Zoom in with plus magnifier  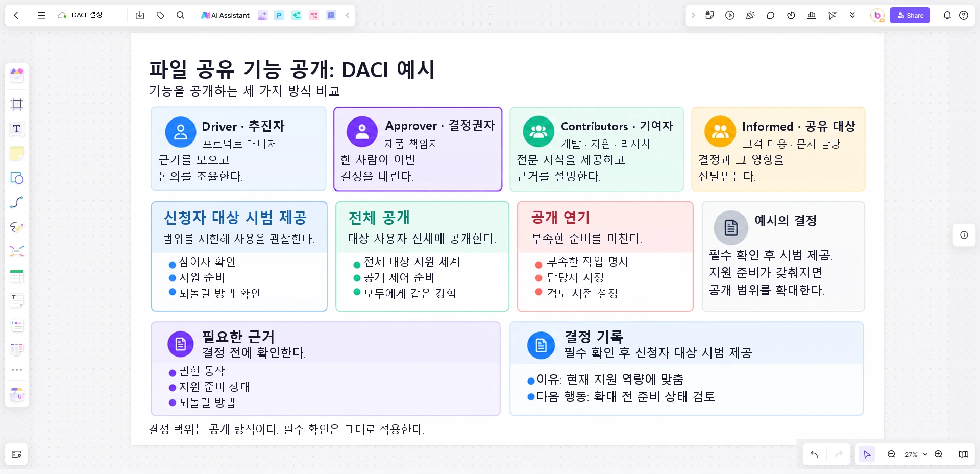click(x=938, y=454)
